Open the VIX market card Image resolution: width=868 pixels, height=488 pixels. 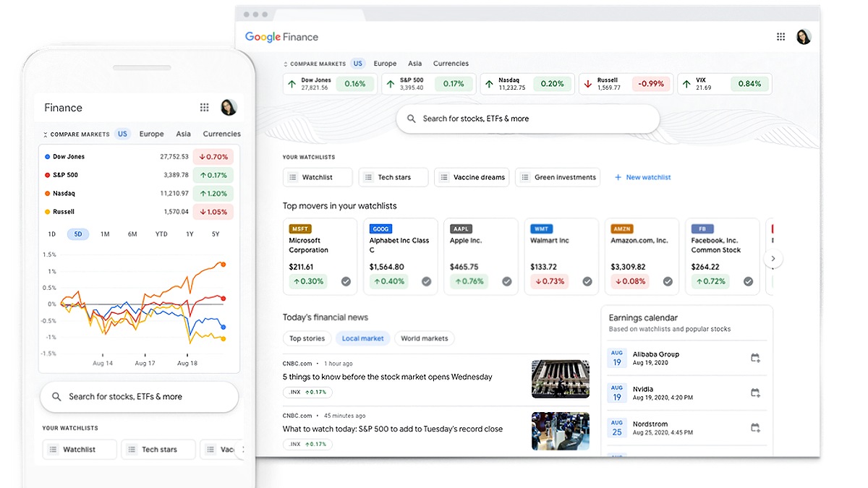tap(725, 84)
